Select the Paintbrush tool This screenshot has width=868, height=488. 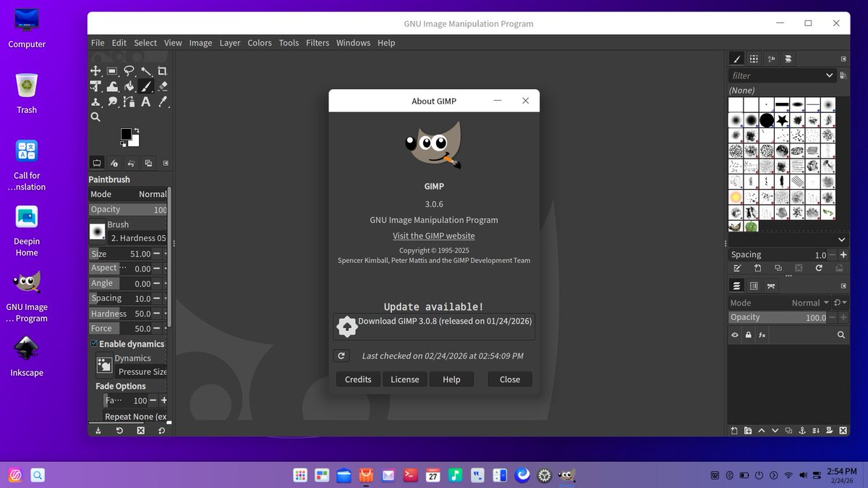coord(145,86)
